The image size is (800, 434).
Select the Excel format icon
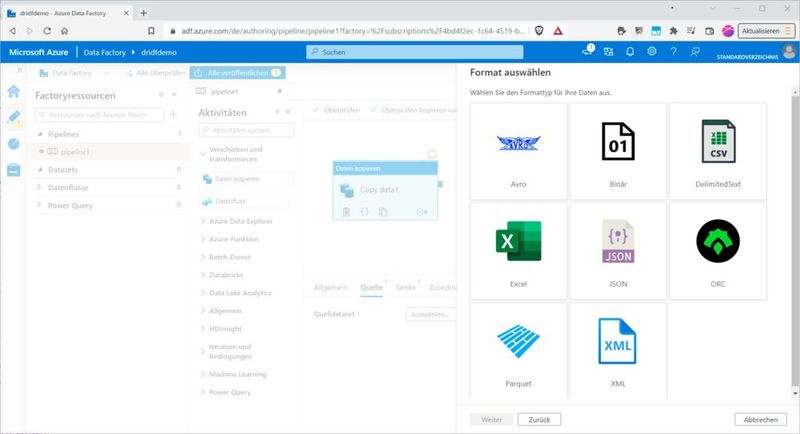click(518, 241)
